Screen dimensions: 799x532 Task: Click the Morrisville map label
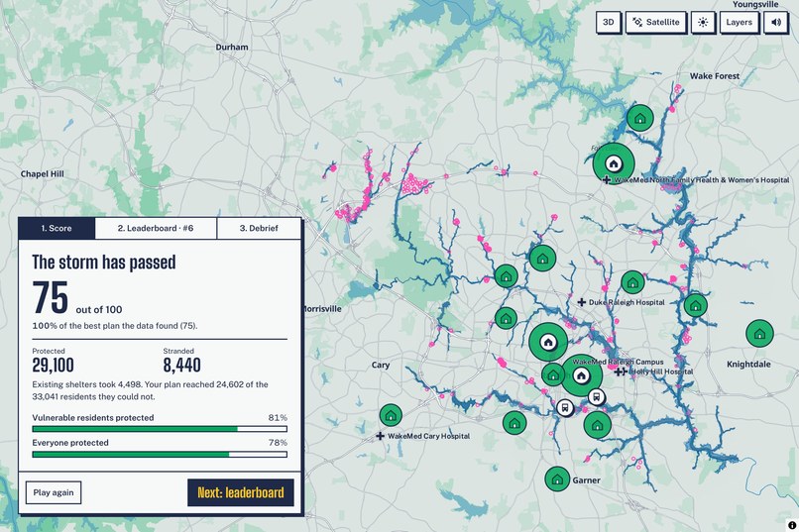click(x=322, y=308)
